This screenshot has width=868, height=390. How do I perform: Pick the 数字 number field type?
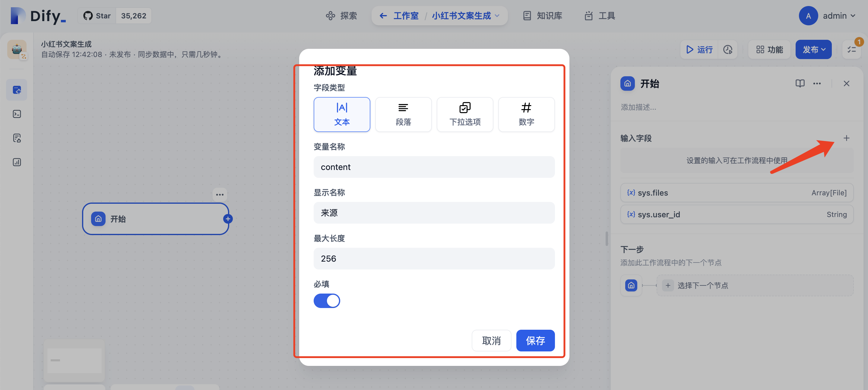pos(526,115)
